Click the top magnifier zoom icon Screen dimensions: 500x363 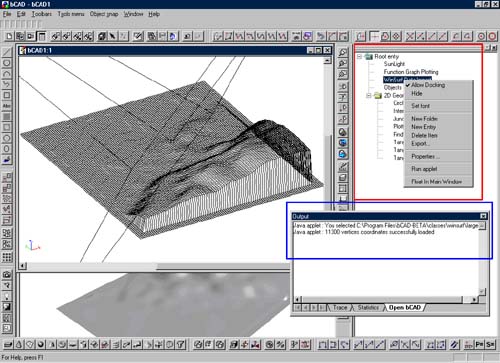click(343, 52)
